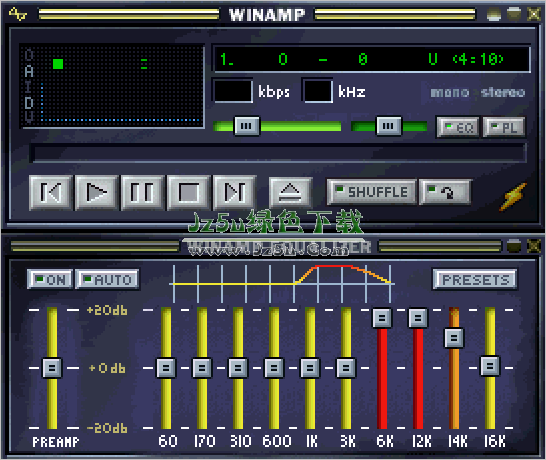
Task: Click the song position seek bar
Action: (x=278, y=153)
